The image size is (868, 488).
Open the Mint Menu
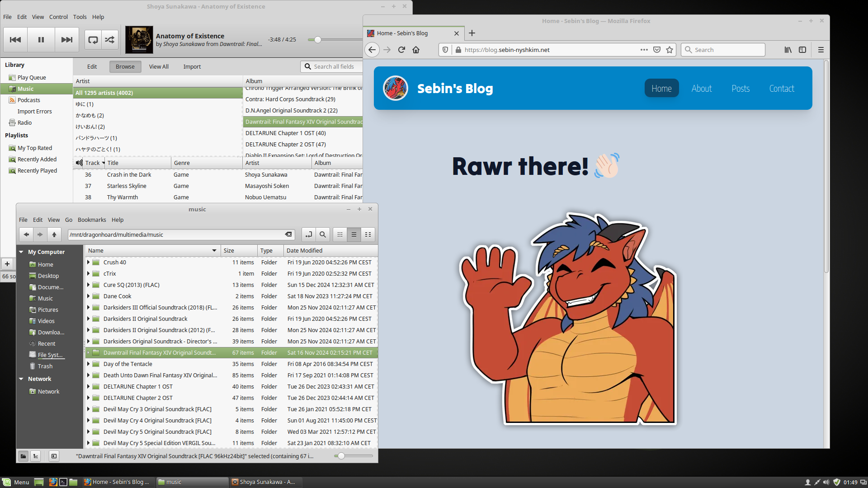(16, 482)
